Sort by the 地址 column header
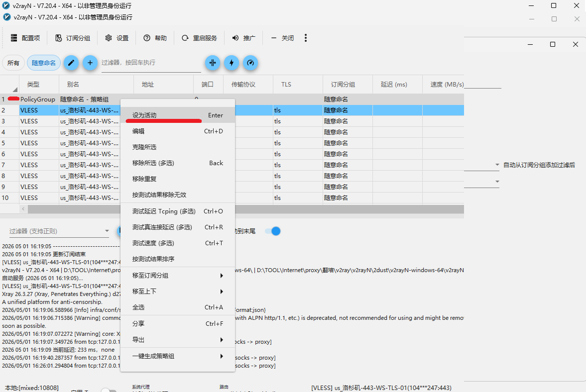Viewport: 586px width, 392px height. click(164, 85)
